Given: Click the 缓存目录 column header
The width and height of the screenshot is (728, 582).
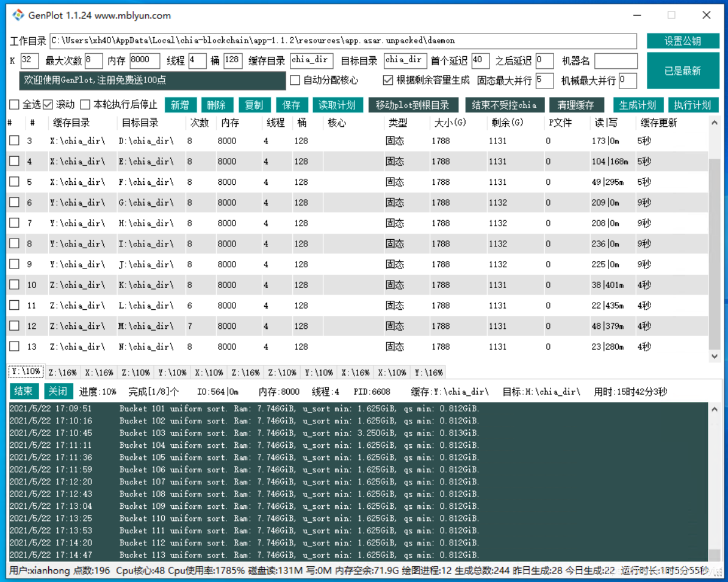Looking at the screenshot, I should 71,123.
